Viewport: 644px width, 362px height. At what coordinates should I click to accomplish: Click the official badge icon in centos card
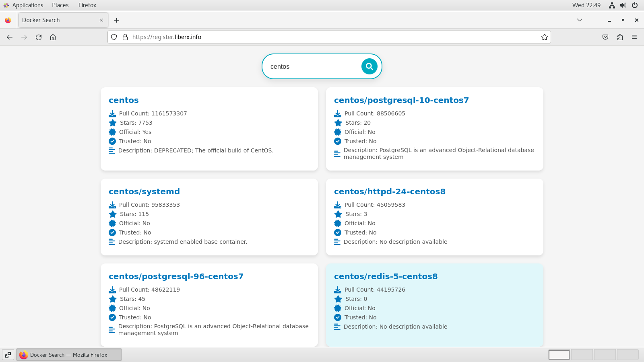tap(112, 132)
